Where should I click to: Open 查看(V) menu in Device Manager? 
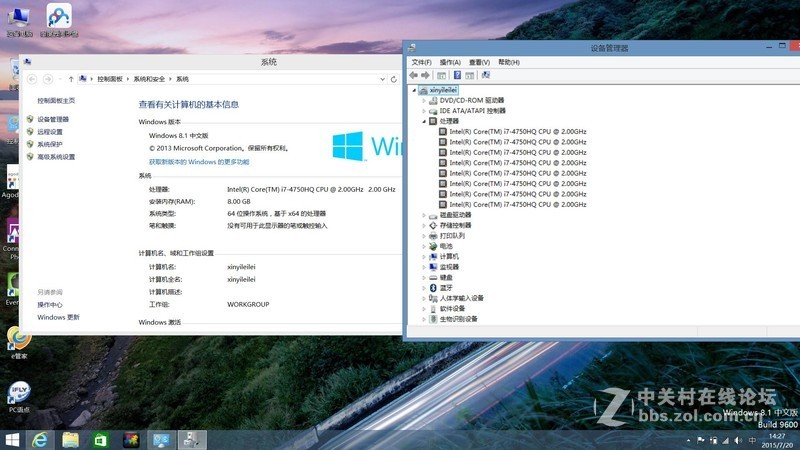click(480, 62)
